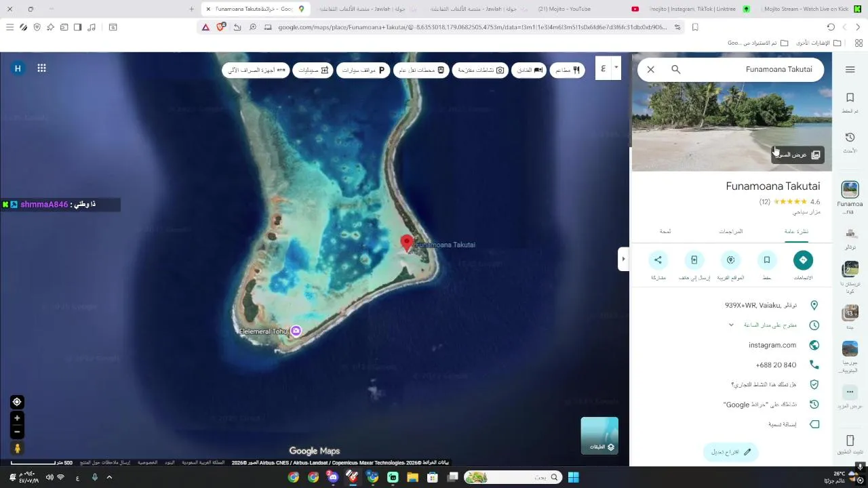The image size is (868, 488).
Task: Click the Elelemeral Tohu photo marker
Action: click(296, 331)
